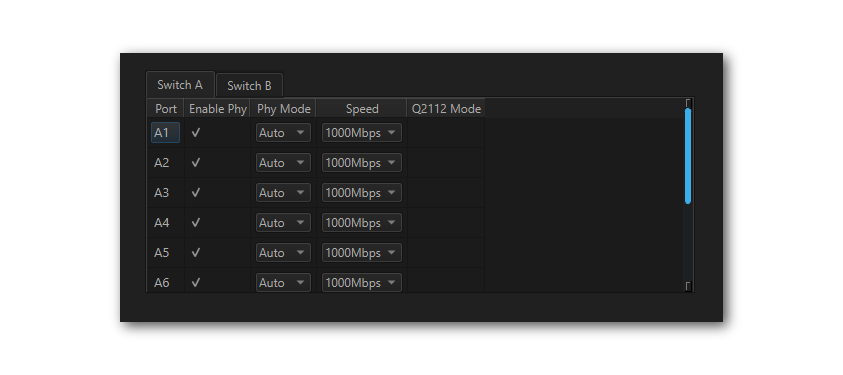
Task: Toggle Enable Phy checkmark for port A4
Action: point(196,222)
